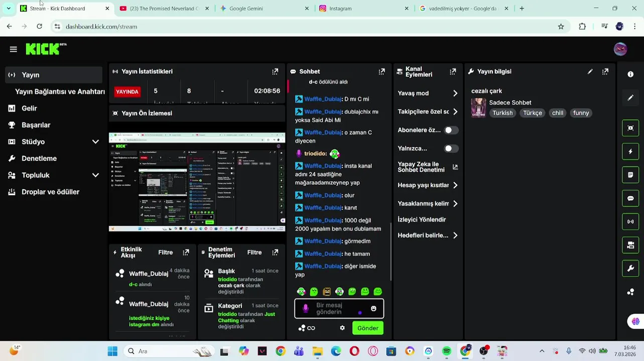Toggle the broadcast signal widget icon in right sidebar
Screen dimensions: 644x361
630,222
